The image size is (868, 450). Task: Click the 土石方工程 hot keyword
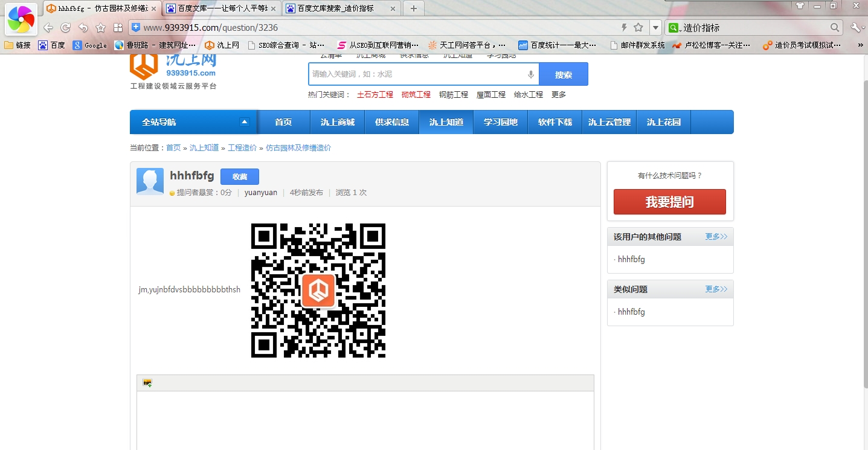(375, 95)
